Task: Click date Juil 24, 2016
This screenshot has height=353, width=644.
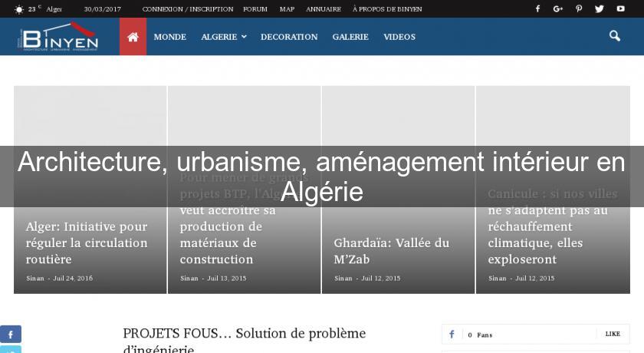Action: point(73,279)
